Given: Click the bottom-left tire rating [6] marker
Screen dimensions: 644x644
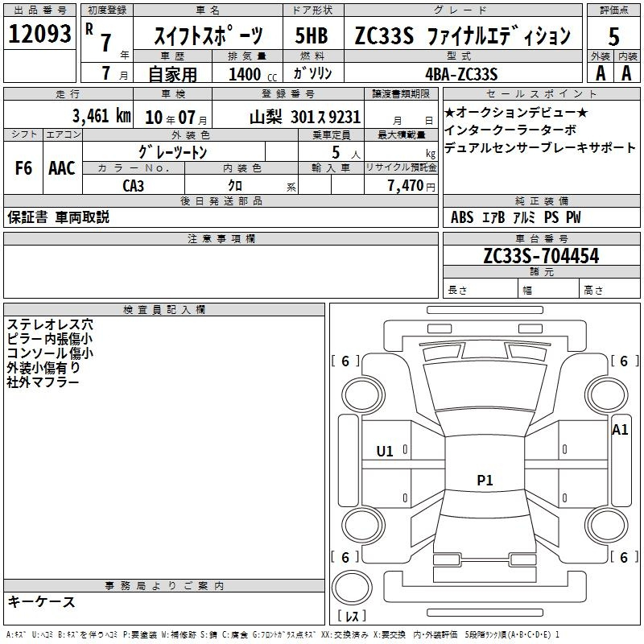Looking at the screenshot, I should click(345, 557).
